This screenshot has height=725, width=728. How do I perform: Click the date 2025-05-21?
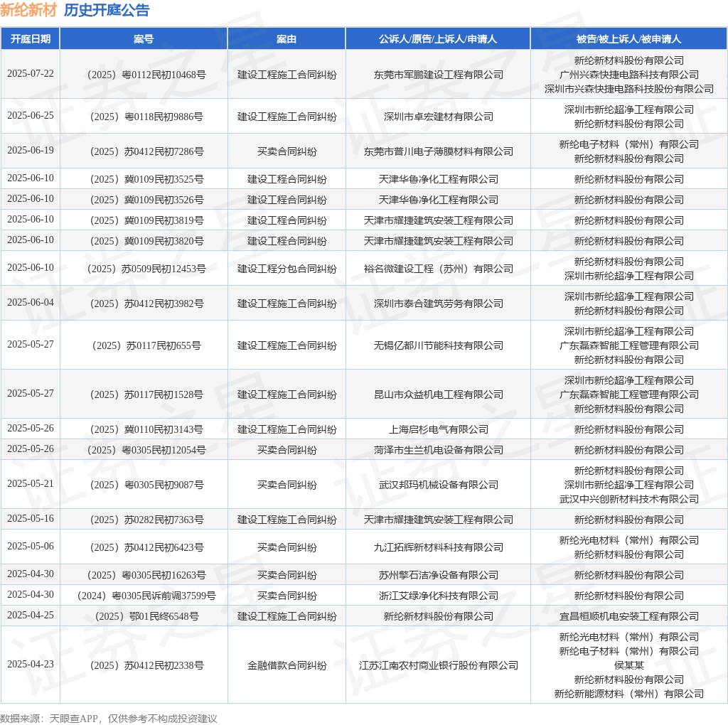31,483
